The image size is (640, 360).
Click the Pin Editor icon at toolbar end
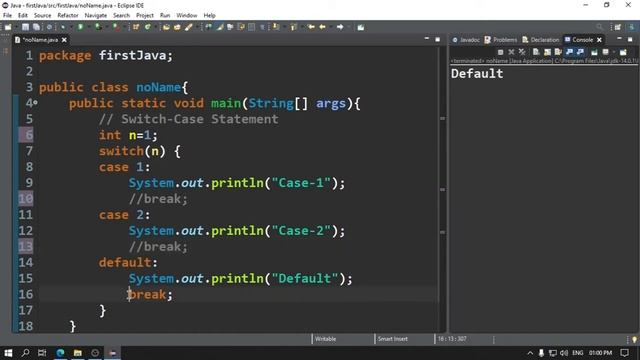tap(360, 27)
